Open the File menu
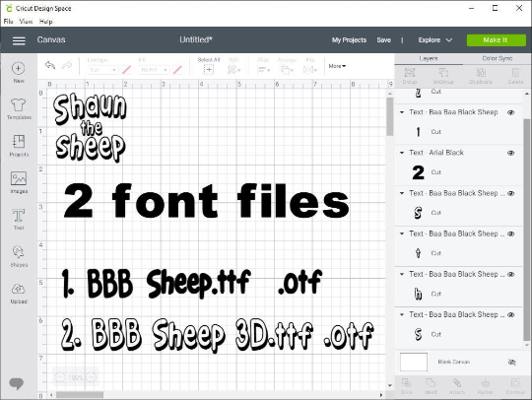This screenshot has width=532, height=400. pos(9,22)
